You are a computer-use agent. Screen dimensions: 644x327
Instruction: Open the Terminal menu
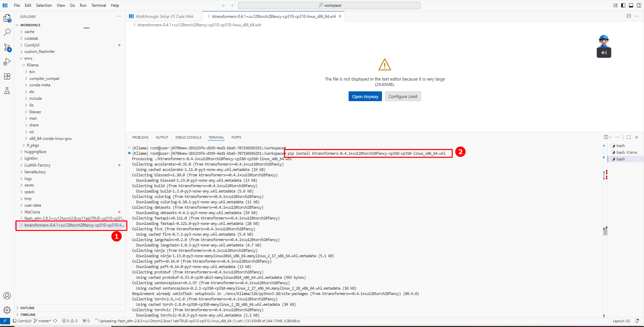[98, 5]
